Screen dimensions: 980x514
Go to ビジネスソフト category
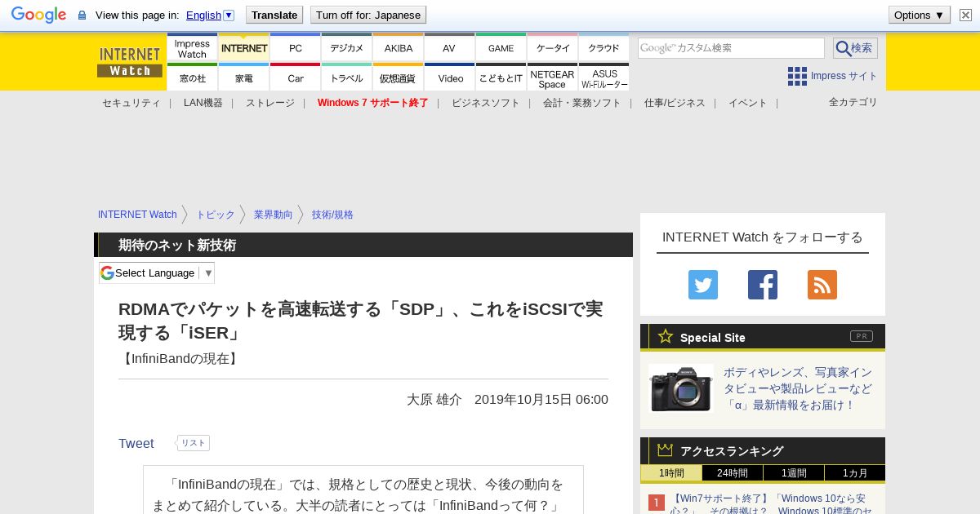[x=485, y=103]
